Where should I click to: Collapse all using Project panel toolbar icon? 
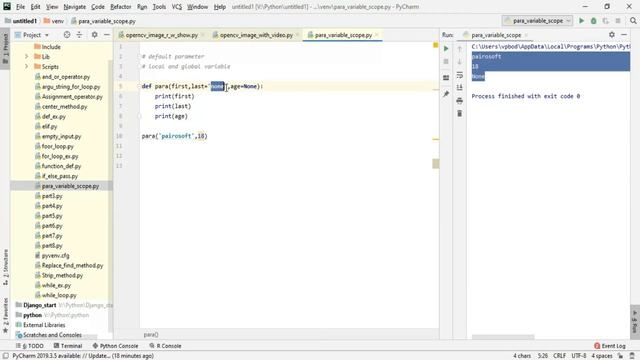pyautogui.click(x=80, y=35)
